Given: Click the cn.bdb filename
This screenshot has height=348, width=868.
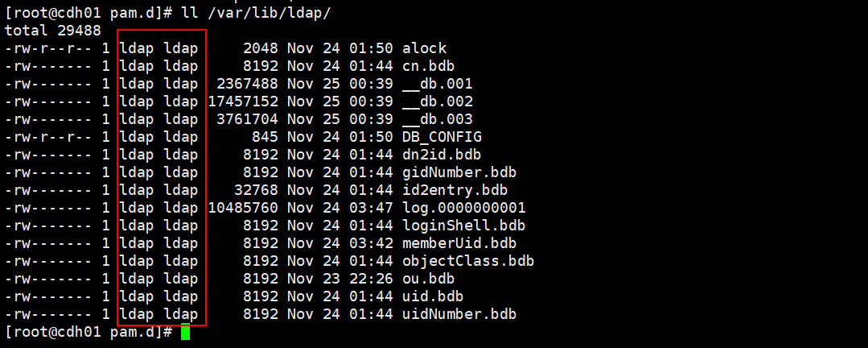Looking at the screenshot, I should (x=428, y=66).
